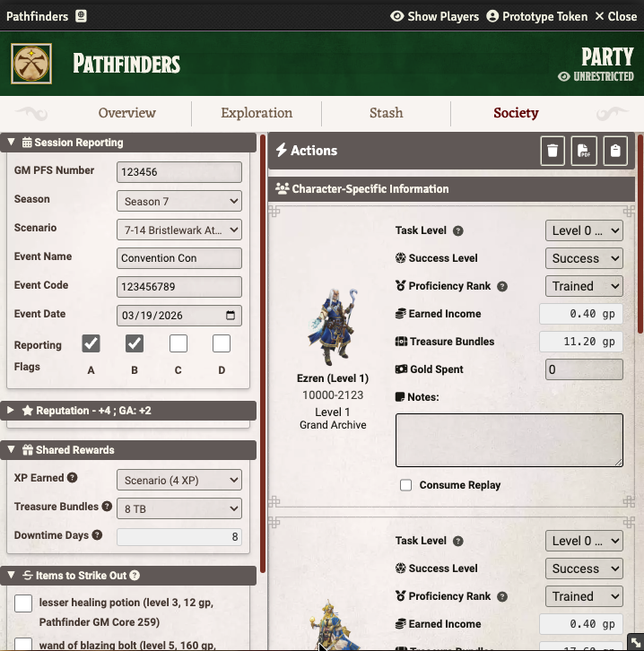Select the Society tab
Viewport: 644px width, 651px height.
pos(516,112)
